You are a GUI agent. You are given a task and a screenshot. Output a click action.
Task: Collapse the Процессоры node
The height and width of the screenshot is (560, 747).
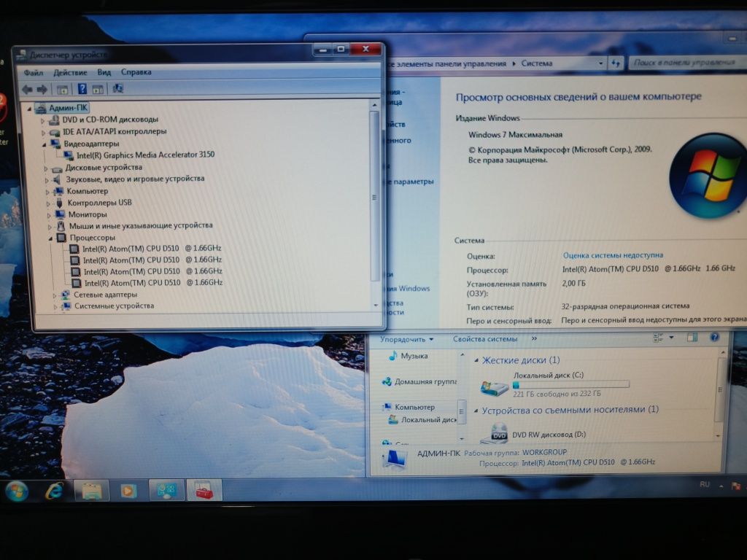(x=50, y=238)
